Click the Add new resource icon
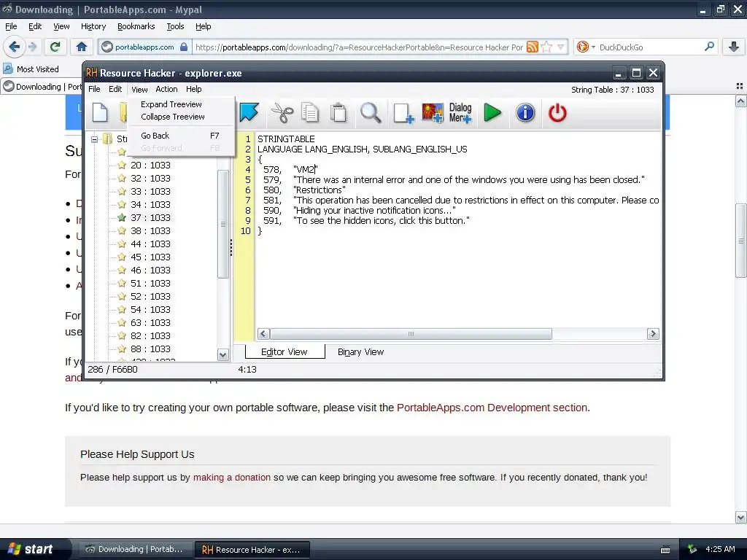 [x=403, y=113]
